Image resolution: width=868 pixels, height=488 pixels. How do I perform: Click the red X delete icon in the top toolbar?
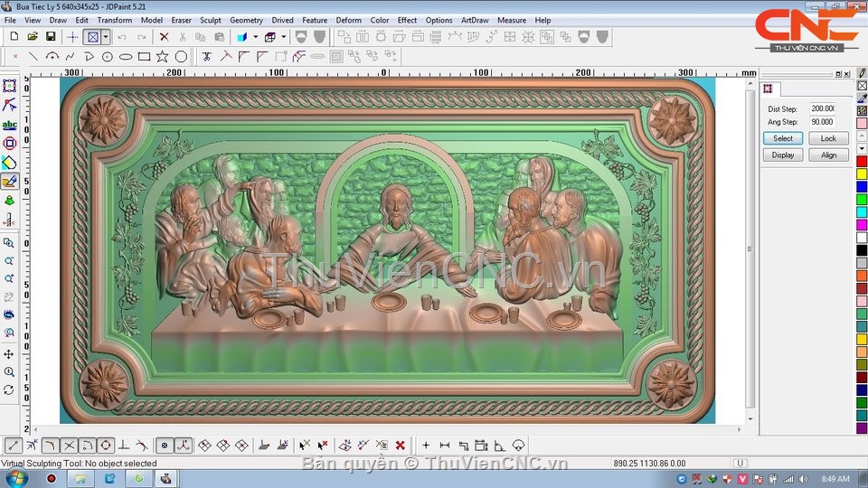164,37
